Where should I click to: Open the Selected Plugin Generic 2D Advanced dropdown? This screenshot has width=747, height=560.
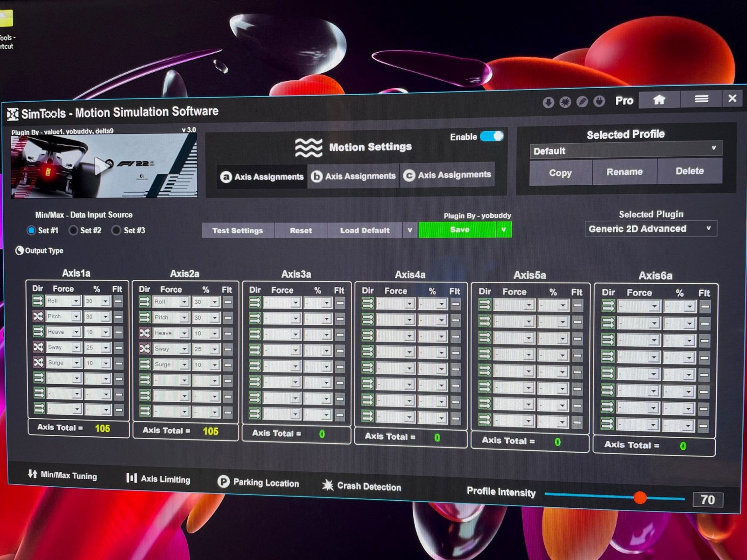[651, 229]
